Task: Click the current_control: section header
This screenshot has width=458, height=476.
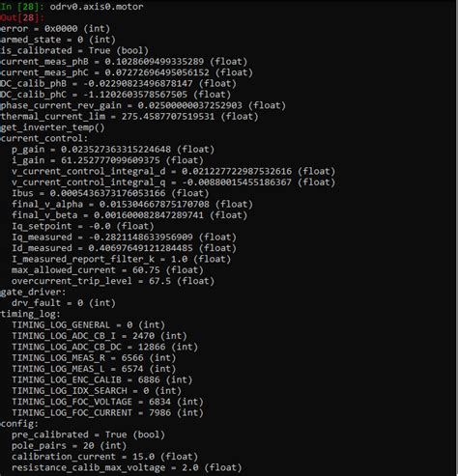Action: [x=44, y=138]
